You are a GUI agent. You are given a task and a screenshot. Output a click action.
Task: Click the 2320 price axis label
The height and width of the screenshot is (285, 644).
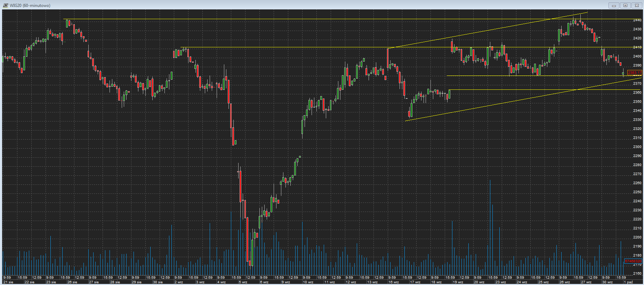point(637,129)
